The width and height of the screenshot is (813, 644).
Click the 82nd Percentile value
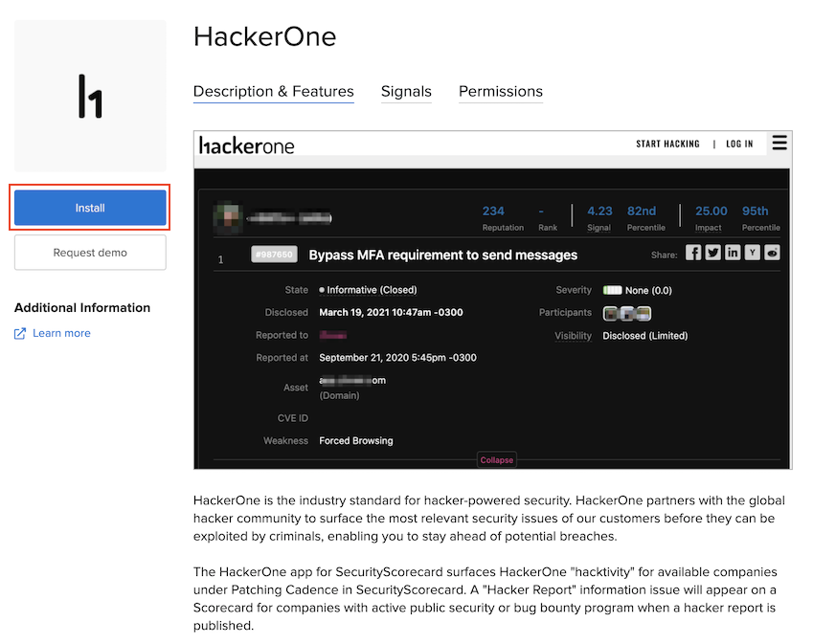tap(642, 211)
